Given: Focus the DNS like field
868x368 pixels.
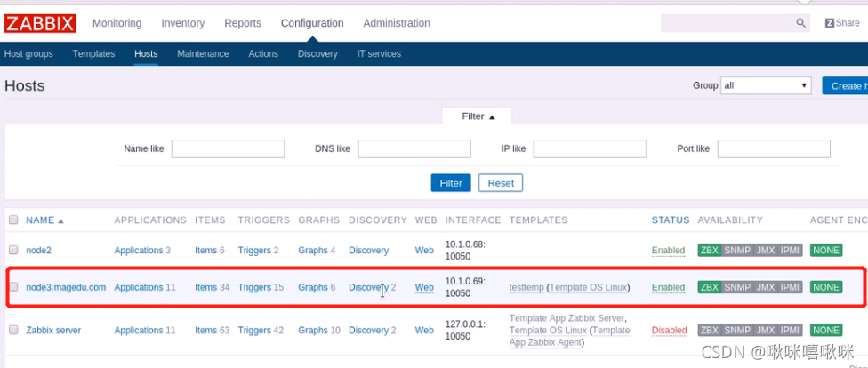Looking at the screenshot, I should tap(414, 148).
